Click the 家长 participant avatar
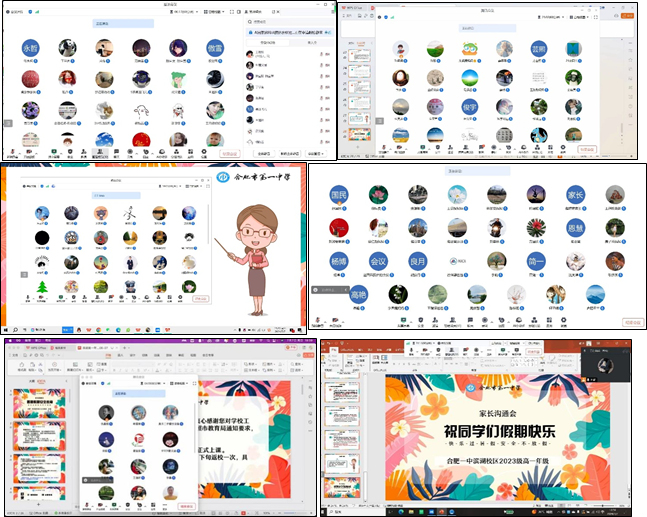The width and height of the screenshot is (647, 517). [x=576, y=195]
